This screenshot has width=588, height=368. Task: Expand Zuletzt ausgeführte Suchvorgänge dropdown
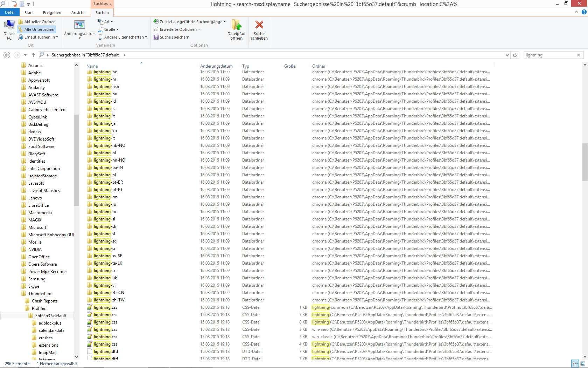(189, 22)
